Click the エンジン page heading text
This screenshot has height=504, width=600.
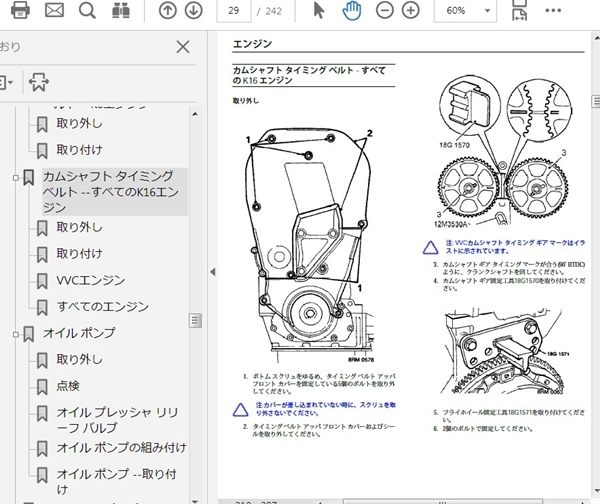(252, 44)
